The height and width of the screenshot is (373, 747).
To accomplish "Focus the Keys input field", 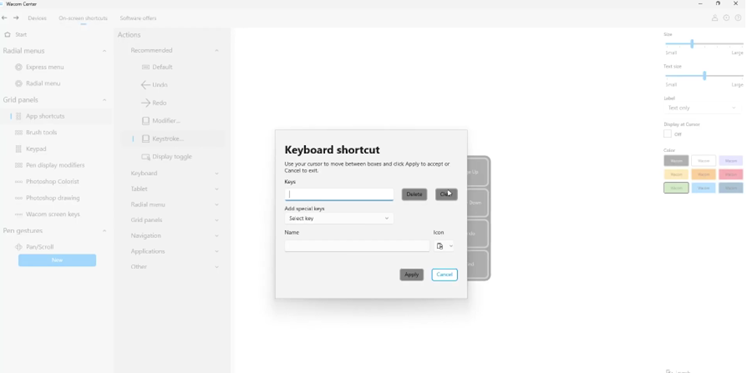I will (x=339, y=194).
